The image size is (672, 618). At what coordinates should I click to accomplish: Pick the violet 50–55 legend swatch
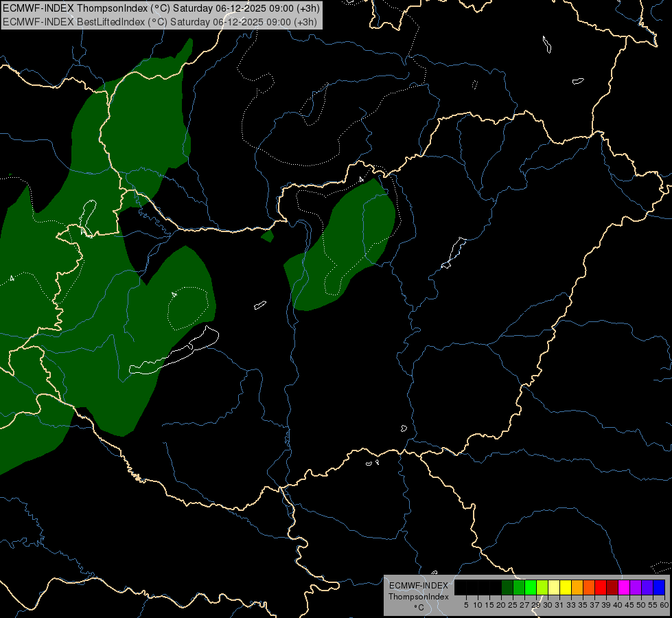[x=647, y=588]
